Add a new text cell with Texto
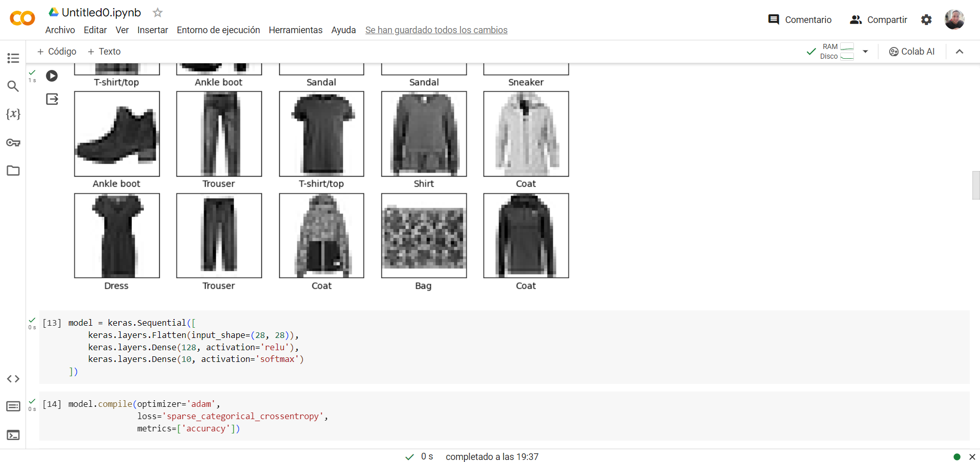The image size is (980, 462). pos(104,52)
